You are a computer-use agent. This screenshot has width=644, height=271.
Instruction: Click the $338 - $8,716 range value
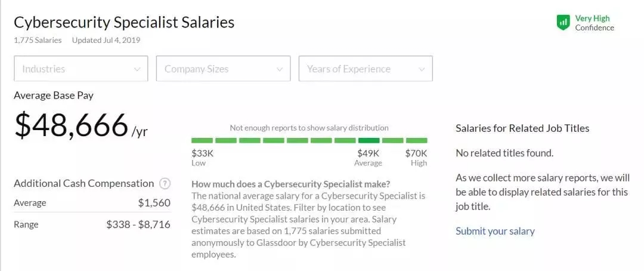coord(138,224)
